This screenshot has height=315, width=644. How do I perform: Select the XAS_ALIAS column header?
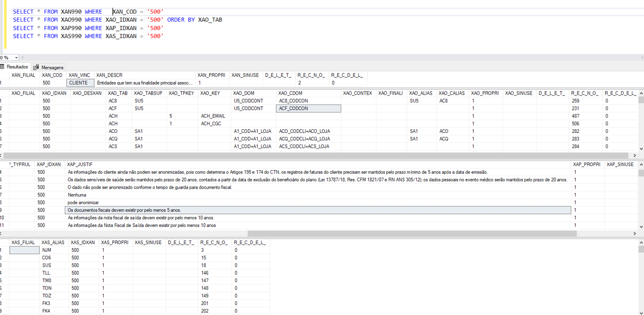(53, 242)
